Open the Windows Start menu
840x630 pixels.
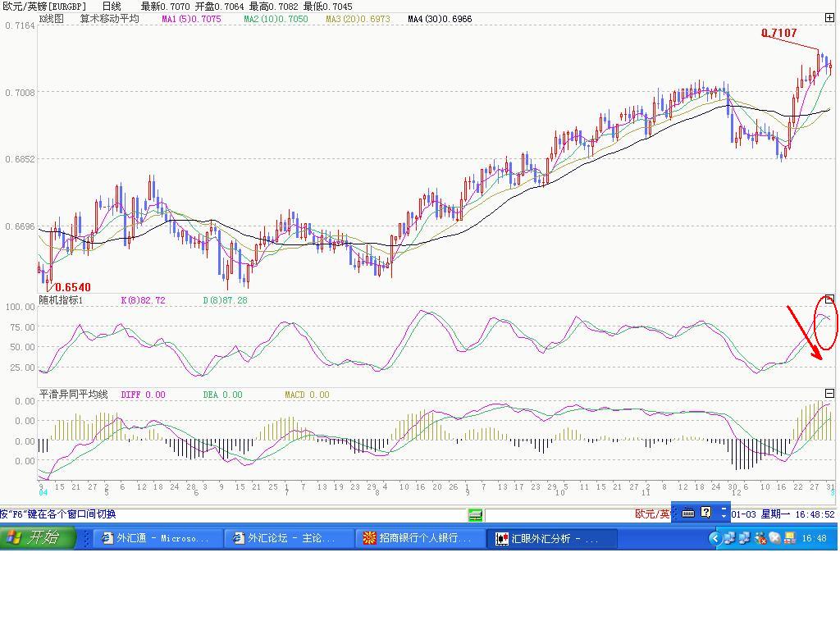pos(39,538)
